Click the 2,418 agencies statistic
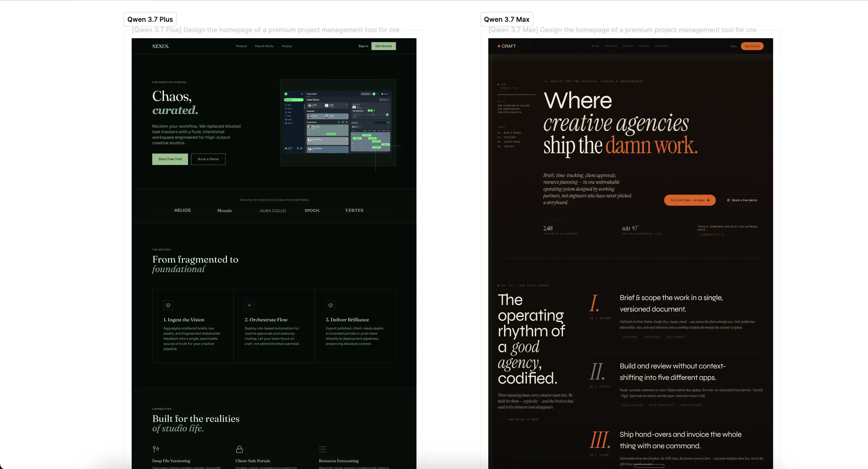 (560, 230)
